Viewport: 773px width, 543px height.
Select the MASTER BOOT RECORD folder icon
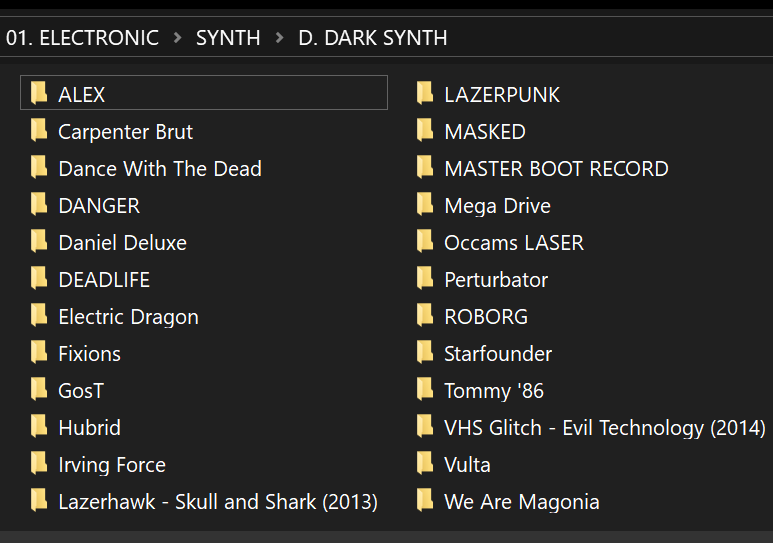[424, 167]
